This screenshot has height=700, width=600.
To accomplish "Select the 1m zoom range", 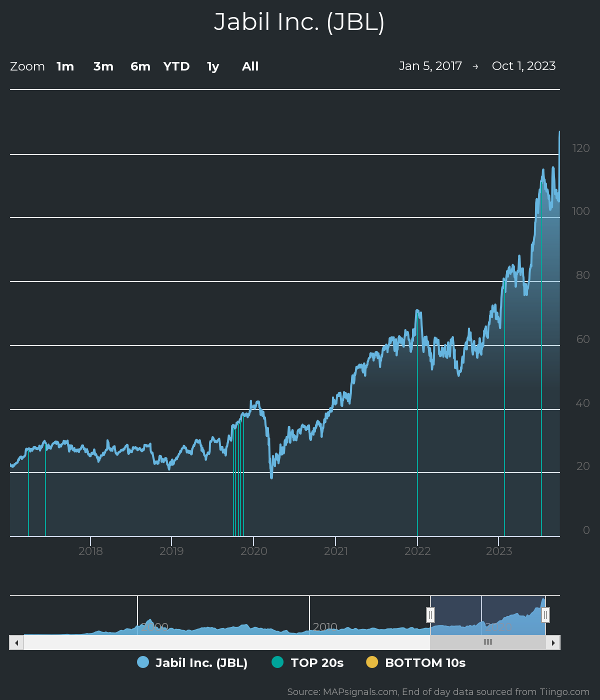I will 65,66.
